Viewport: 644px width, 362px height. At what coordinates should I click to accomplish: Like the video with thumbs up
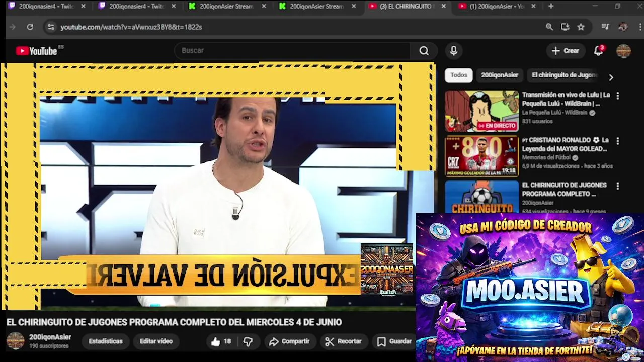coord(221,341)
